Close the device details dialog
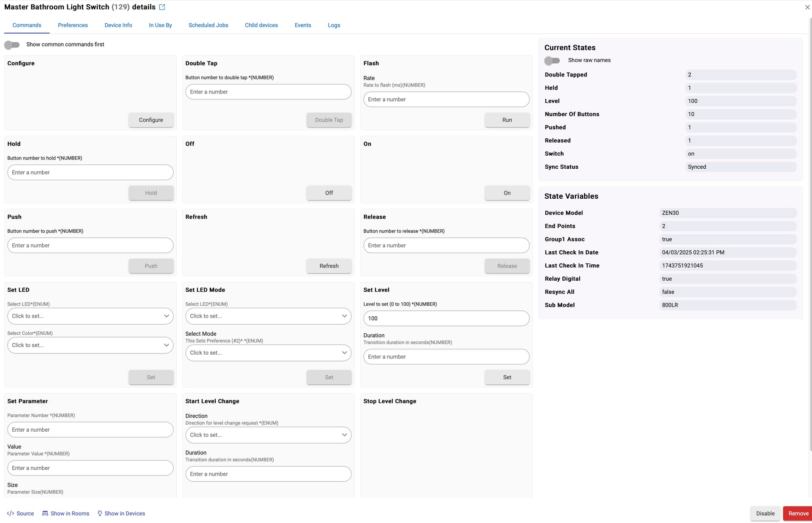The width and height of the screenshot is (812, 523). (x=807, y=7)
